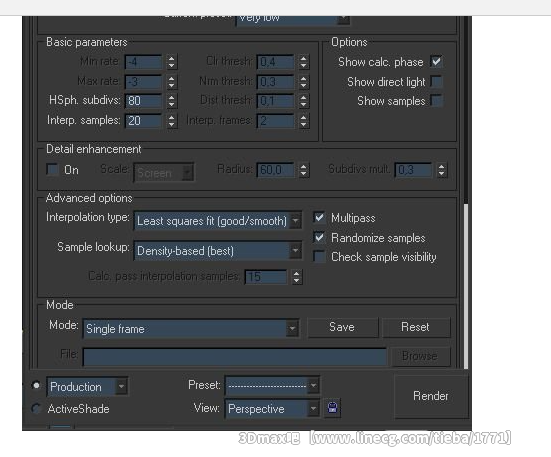Click the Radius spinner arrows
551x457 pixels.
[304, 170]
